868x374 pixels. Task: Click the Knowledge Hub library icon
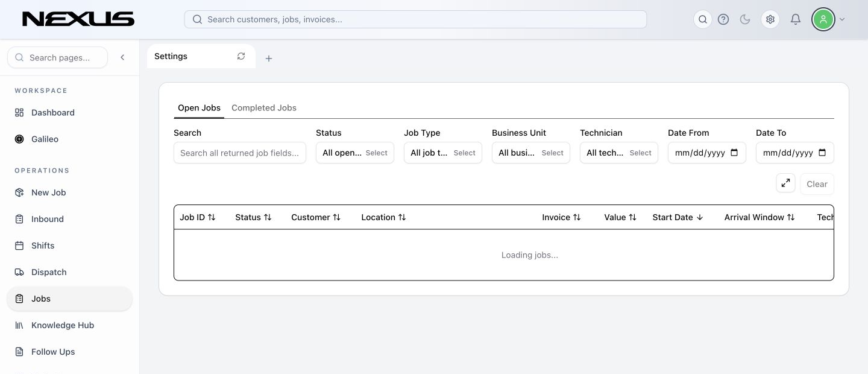coord(19,325)
